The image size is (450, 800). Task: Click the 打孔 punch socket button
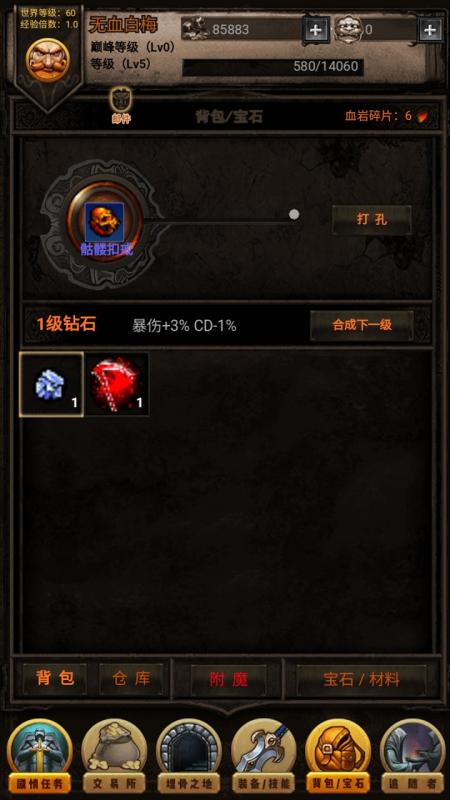[x=371, y=220]
